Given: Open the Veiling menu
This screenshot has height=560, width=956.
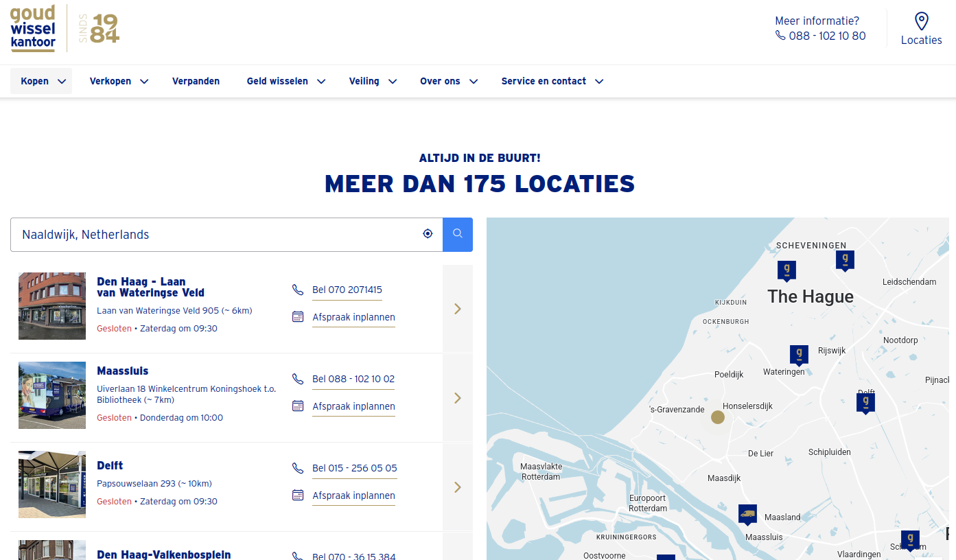Looking at the screenshot, I should [x=373, y=81].
